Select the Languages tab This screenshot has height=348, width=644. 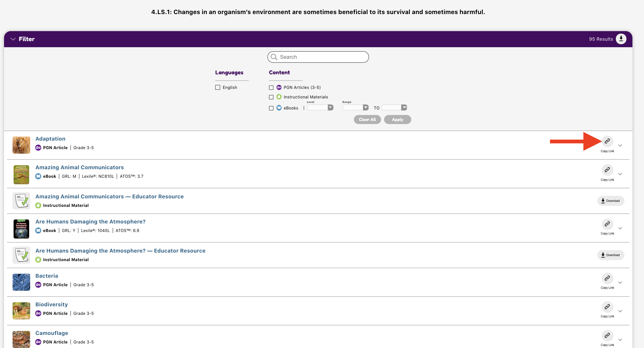coord(229,72)
